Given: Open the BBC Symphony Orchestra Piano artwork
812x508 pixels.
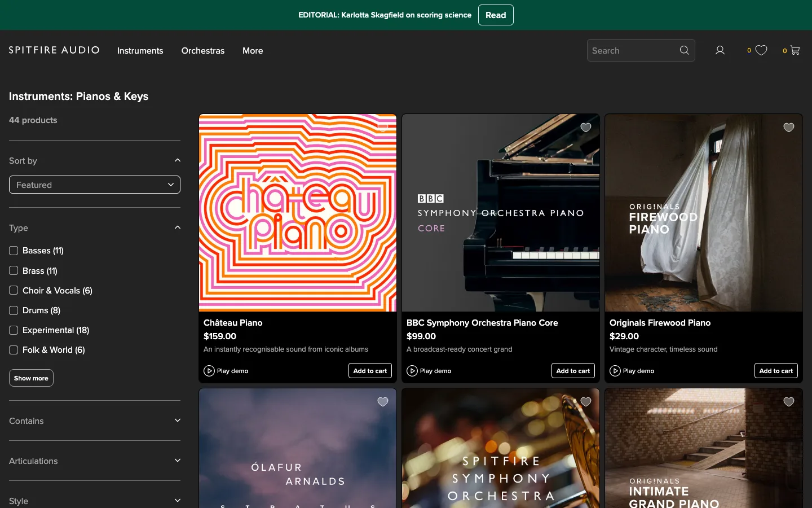Looking at the screenshot, I should (501, 213).
